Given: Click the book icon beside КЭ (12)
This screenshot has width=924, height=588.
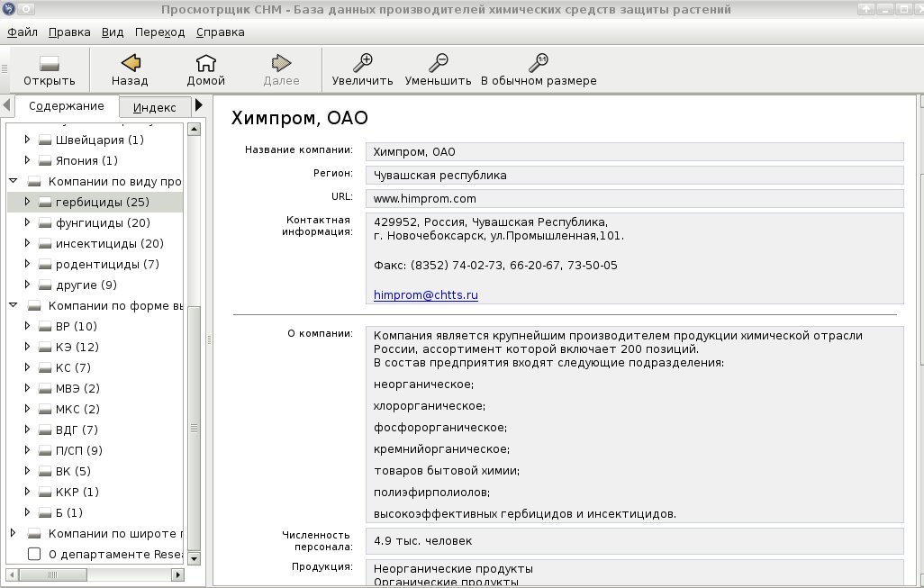Looking at the screenshot, I should coord(45,347).
